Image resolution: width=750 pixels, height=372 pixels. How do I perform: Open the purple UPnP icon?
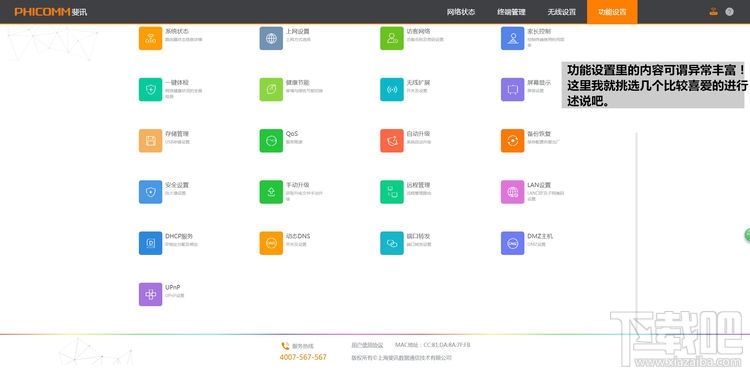coord(151,294)
